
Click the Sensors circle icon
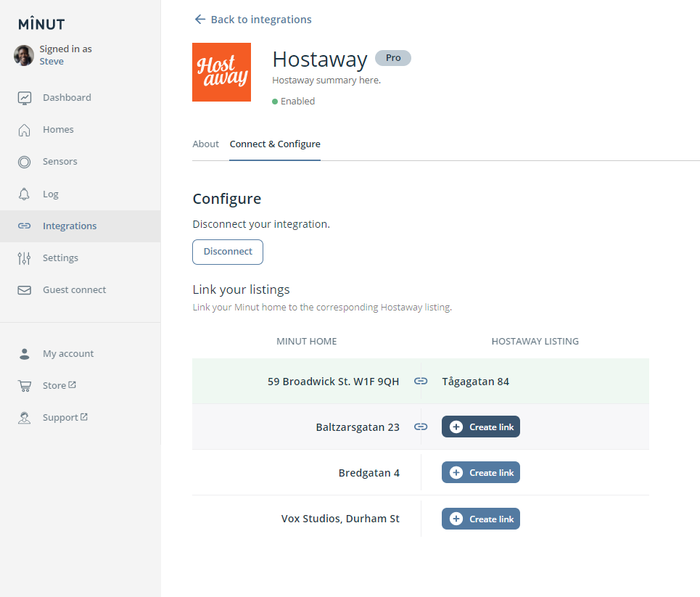(25, 162)
